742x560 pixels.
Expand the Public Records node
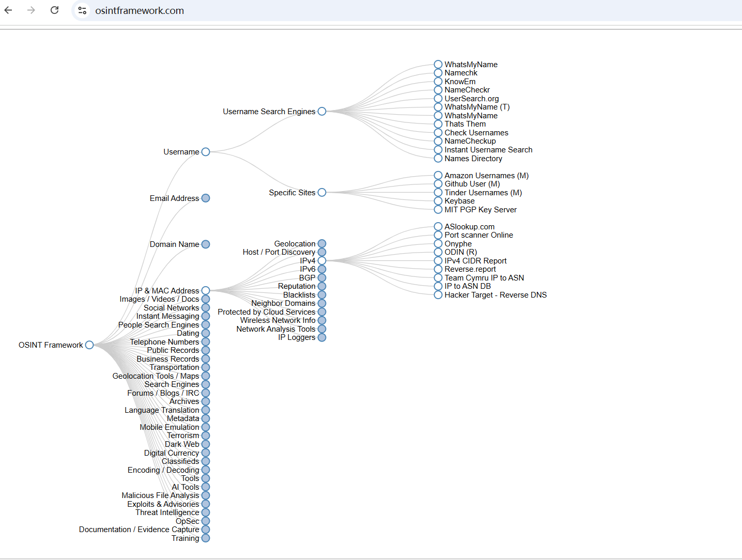tap(206, 350)
